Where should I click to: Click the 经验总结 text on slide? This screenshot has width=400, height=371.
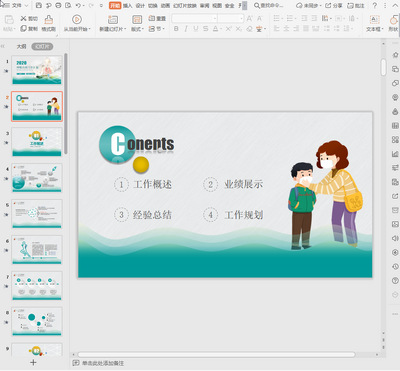[x=153, y=215]
